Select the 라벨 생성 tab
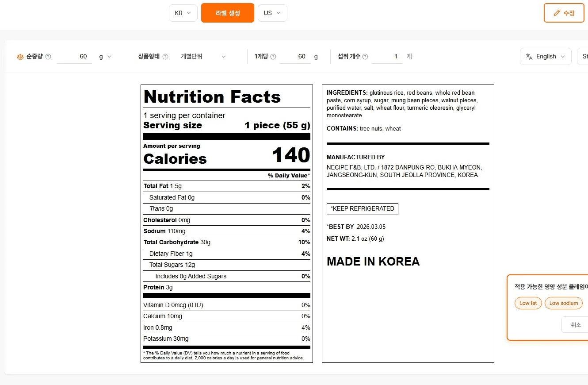The width and height of the screenshot is (588, 385). pyautogui.click(x=227, y=13)
